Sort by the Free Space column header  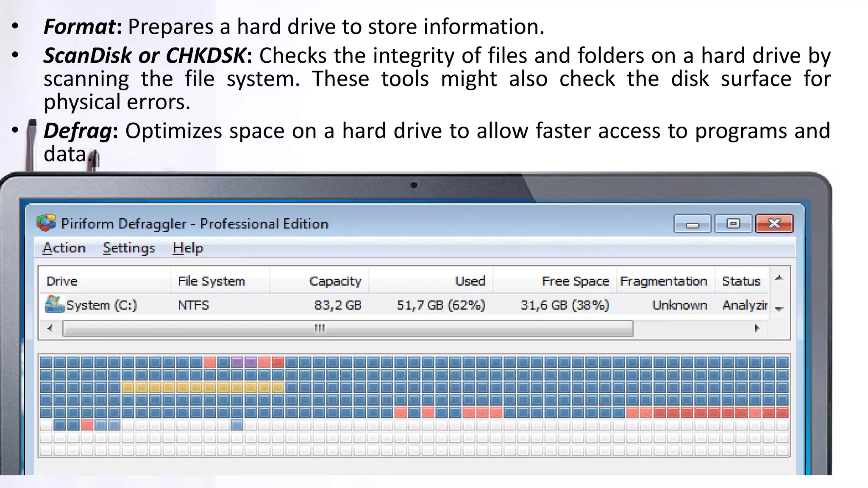pyautogui.click(x=555, y=280)
